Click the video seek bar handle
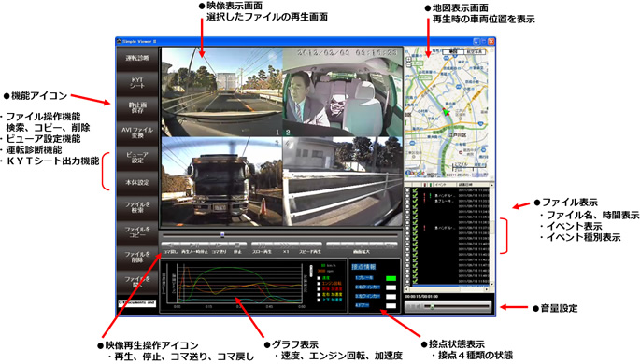Screen dimensions: 640x364 pos(222,235)
